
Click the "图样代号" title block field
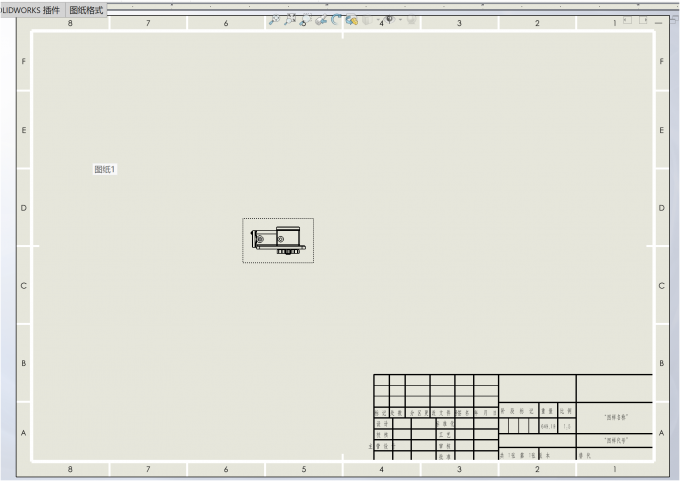click(616, 440)
